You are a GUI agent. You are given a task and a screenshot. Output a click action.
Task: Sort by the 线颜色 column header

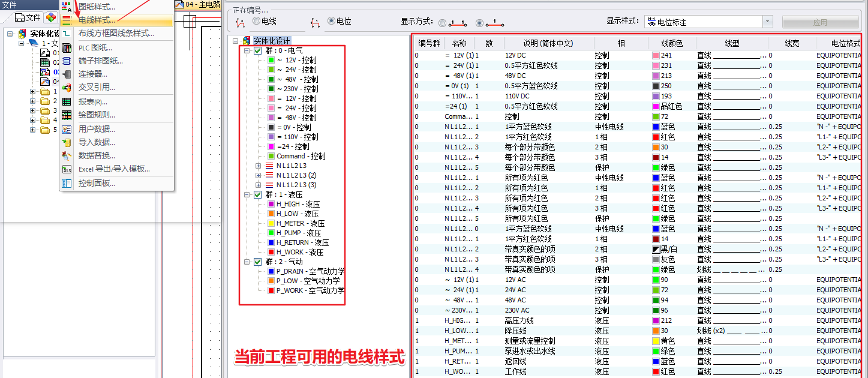[x=672, y=43]
